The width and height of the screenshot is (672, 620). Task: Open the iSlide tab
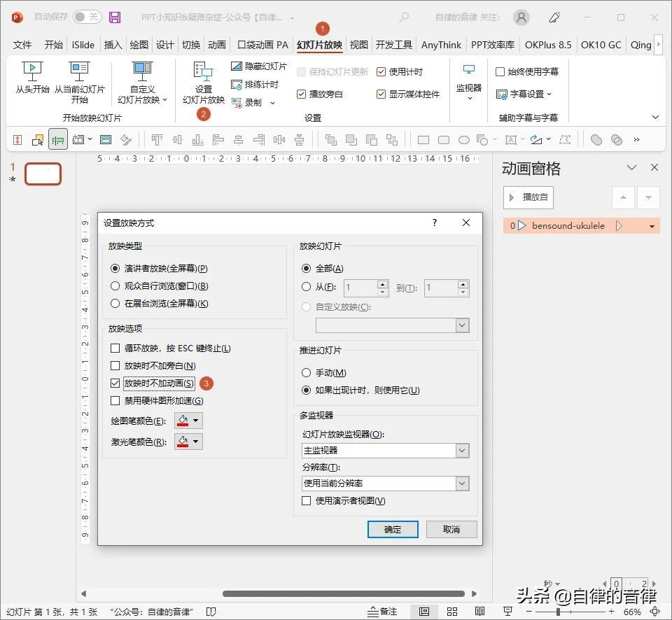click(83, 44)
